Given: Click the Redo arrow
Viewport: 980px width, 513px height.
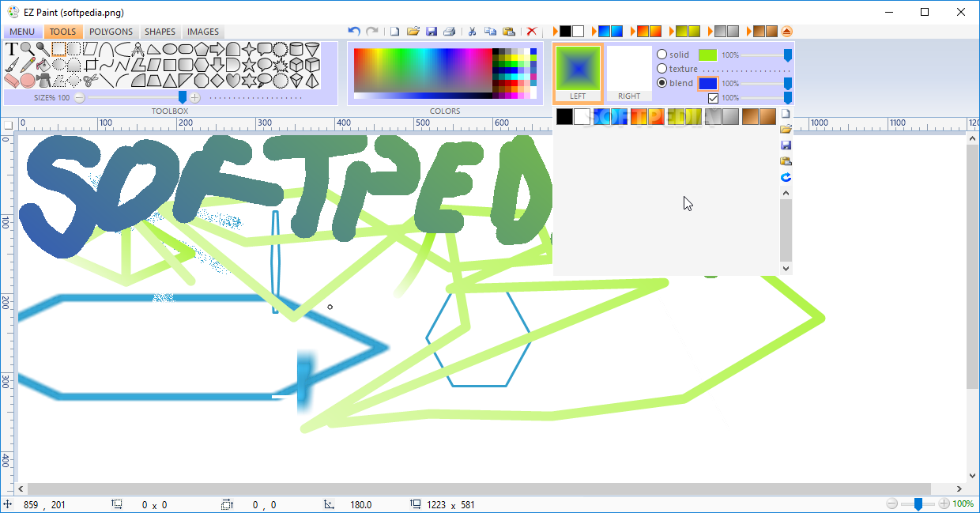Looking at the screenshot, I should coord(372,32).
